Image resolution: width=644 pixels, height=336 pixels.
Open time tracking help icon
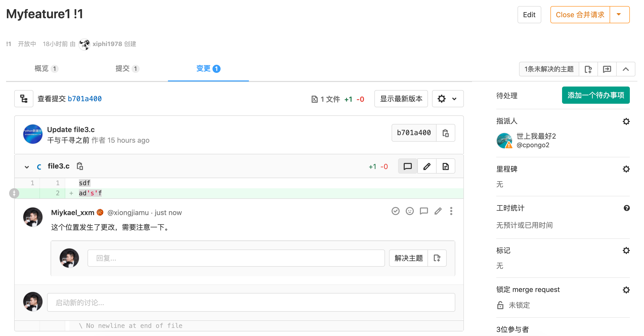627,208
